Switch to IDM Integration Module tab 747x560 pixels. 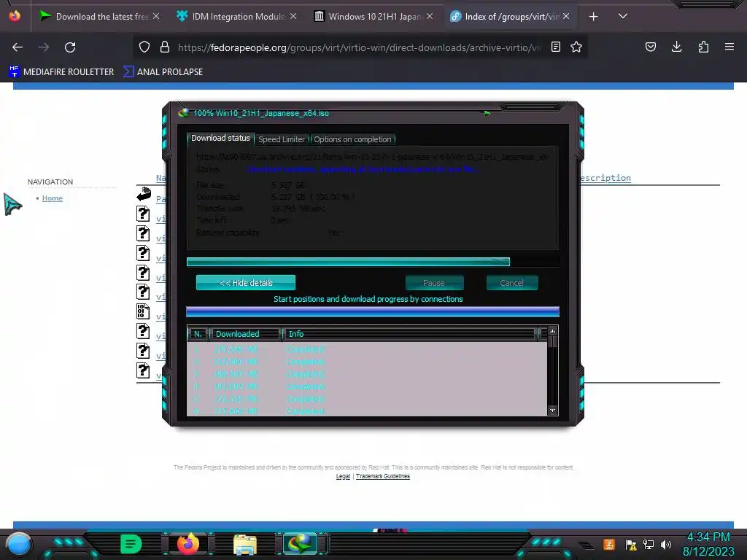pos(236,17)
